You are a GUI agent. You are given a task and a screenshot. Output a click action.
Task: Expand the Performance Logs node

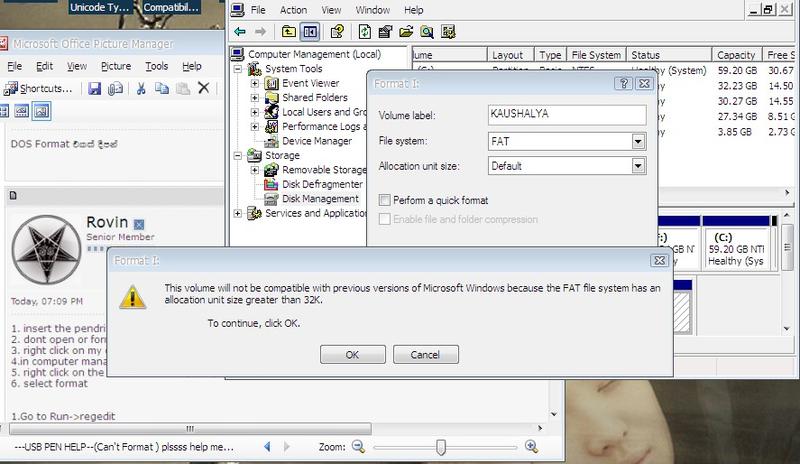coord(255,126)
